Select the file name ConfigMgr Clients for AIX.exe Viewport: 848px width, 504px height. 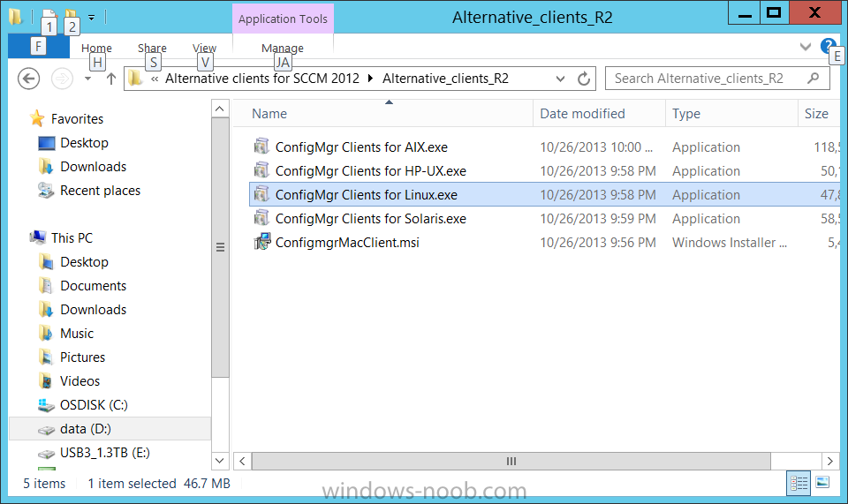coord(361,147)
